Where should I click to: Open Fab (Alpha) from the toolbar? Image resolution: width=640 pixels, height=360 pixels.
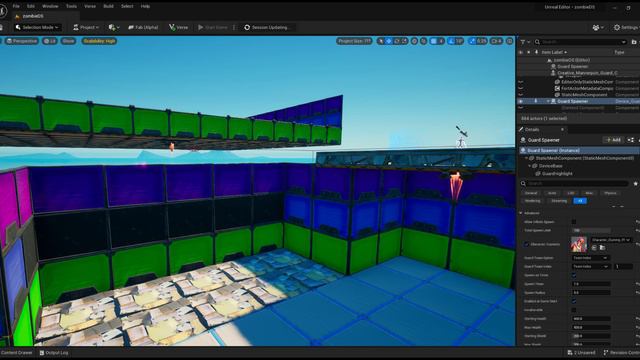point(143,27)
